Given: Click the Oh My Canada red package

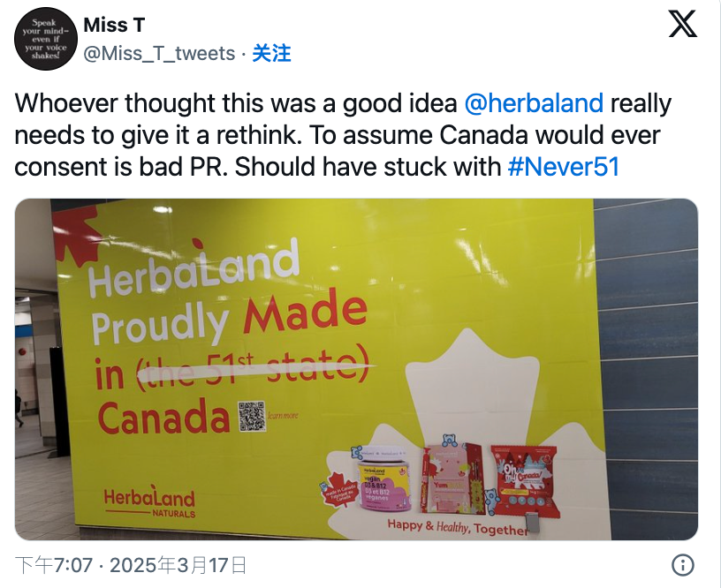Looking at the screenshot, I should (525, 479).
